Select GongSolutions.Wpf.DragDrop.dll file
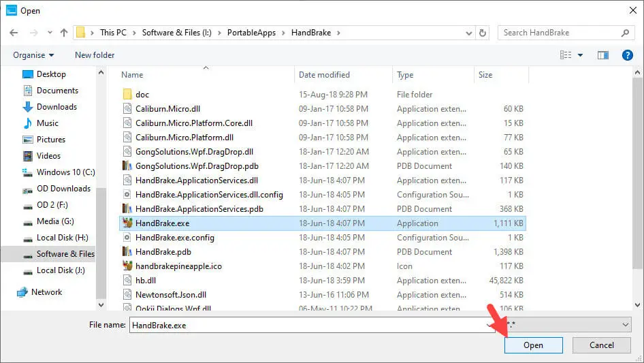 tap(194, 152)
